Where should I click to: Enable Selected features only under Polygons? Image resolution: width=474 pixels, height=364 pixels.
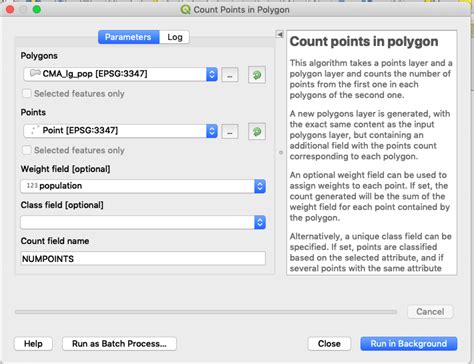click(27, 94)
